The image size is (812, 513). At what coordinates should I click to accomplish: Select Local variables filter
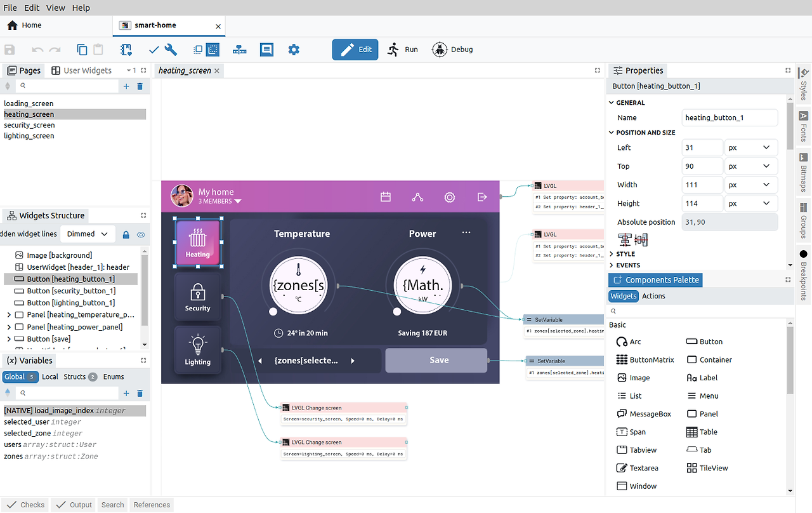tap(50, 376)
